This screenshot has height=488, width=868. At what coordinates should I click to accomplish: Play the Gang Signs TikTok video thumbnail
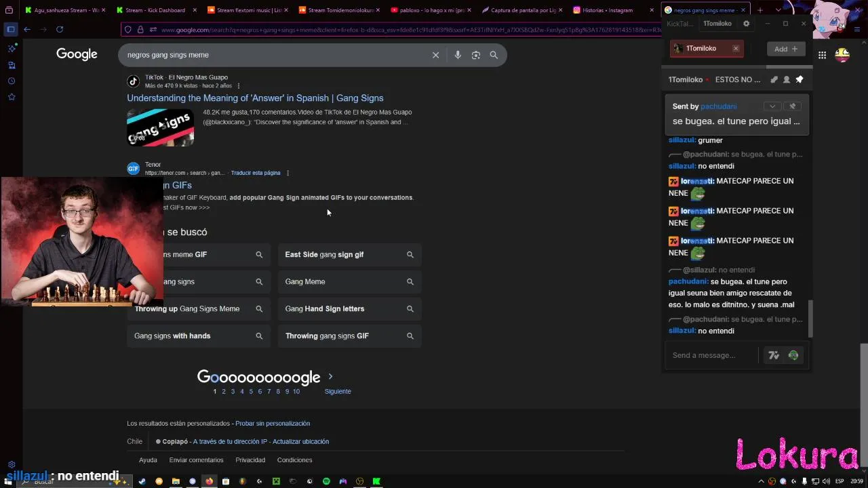[x=160, y=127]
